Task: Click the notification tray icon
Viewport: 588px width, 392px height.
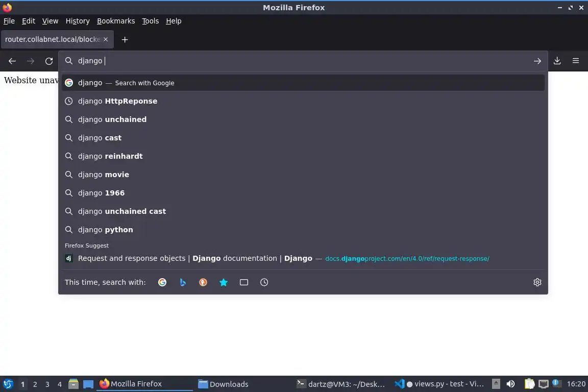Action: 557,383
